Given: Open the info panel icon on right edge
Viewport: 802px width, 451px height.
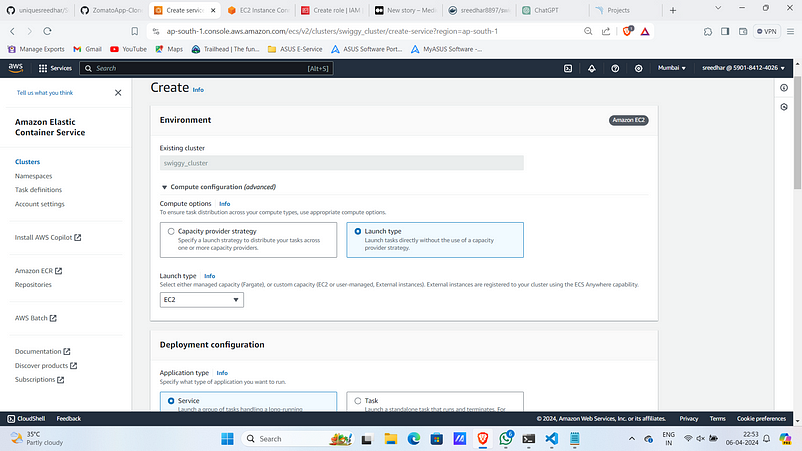Looking at the screenshot, I should [x=784, y=88].
